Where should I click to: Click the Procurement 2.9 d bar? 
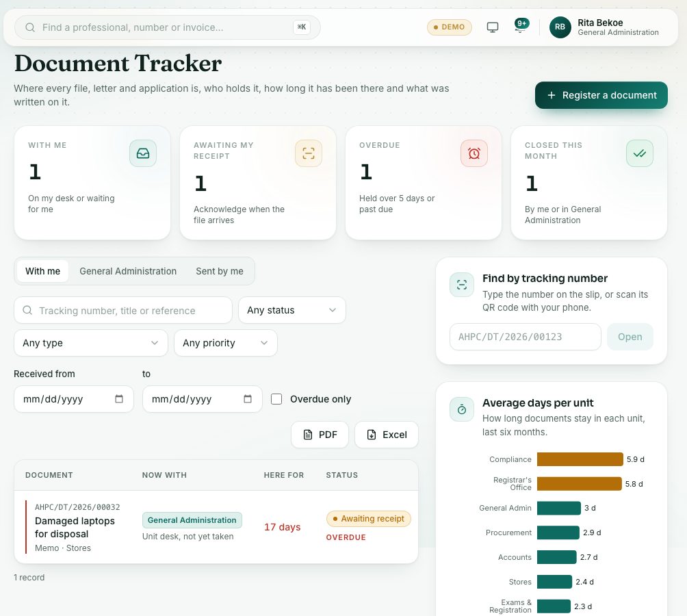coord(558,532)
